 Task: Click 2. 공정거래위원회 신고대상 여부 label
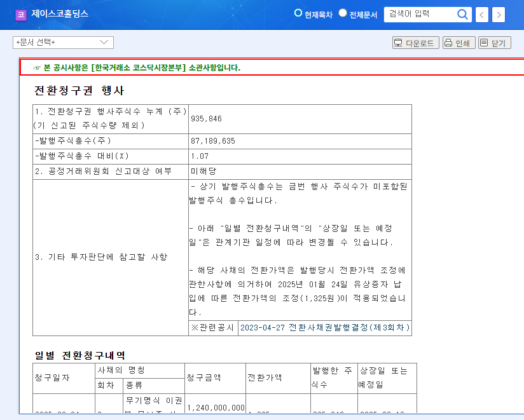pyautogui.click(x=103, y=172)
